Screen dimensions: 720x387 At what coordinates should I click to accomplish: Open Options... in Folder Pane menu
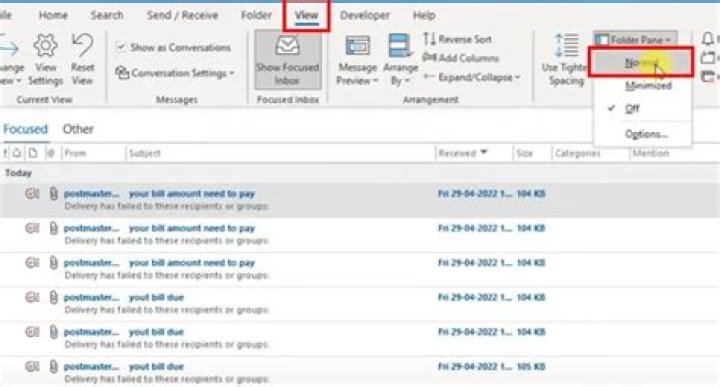[x=646, y=134]
